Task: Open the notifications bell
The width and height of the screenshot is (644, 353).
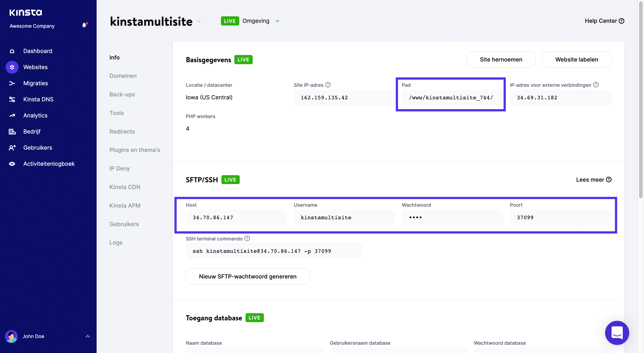Action: (x=85, y=25)
